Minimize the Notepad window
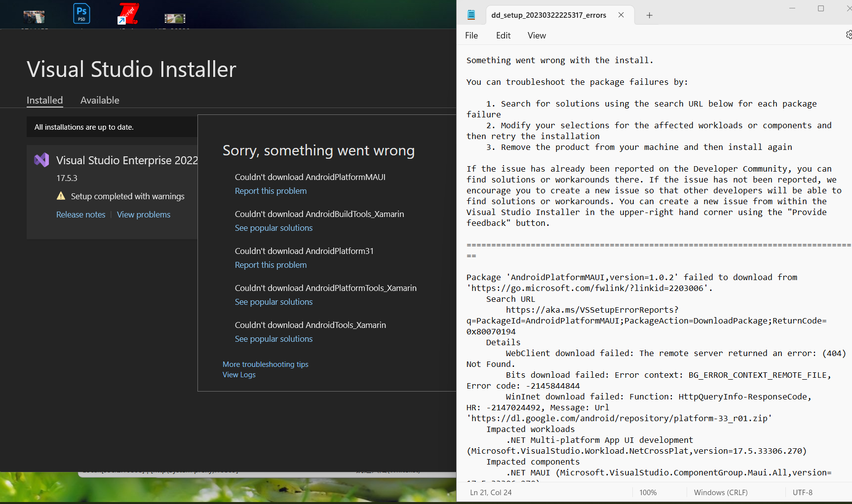 click(792, 8)
